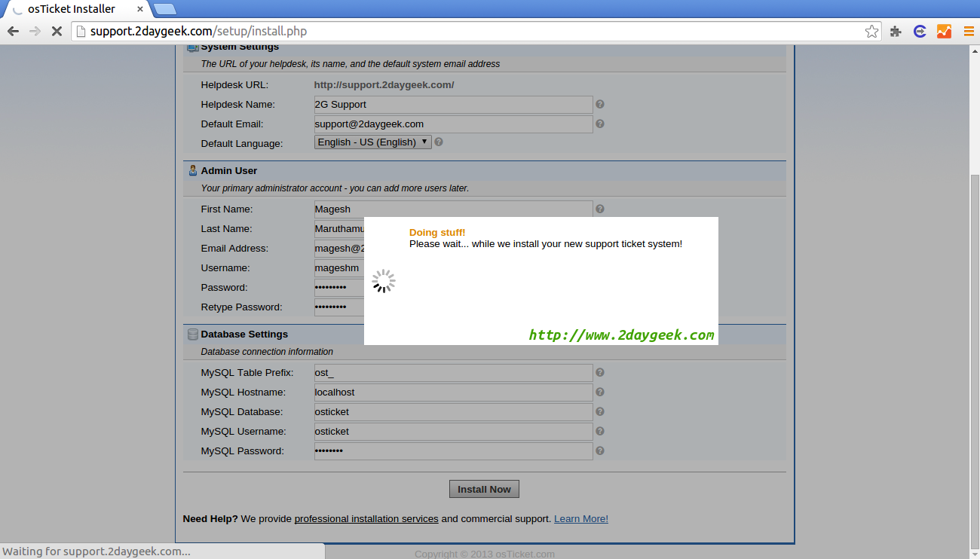Click the MySQL Username field
This screenshot has height=559, width=980.
click(x=454, y=432)
